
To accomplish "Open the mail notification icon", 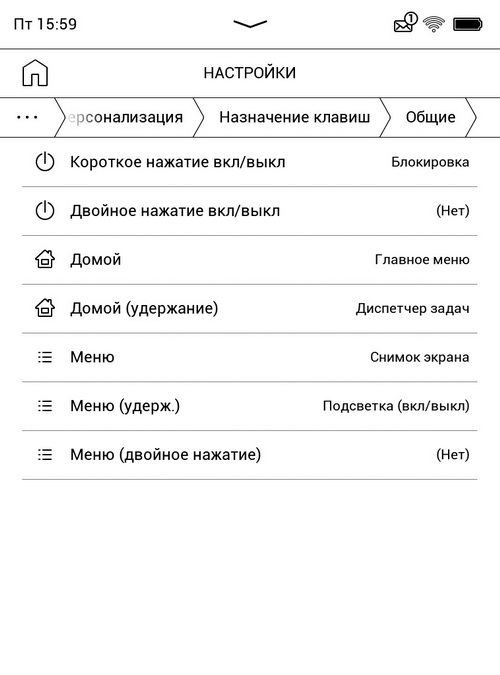I will click(405, 23).
